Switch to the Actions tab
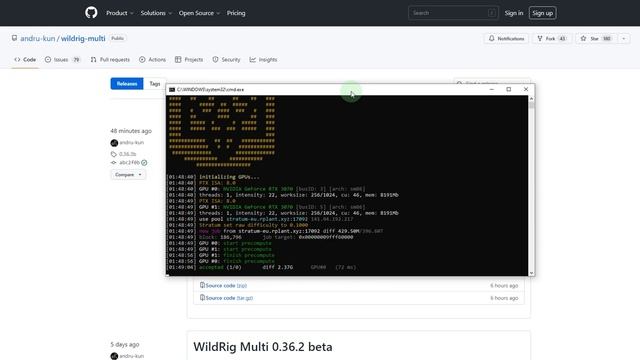Image resolution: width=640 pixels, height=360 pixels. pyautogui.click(x=152, y=60)
